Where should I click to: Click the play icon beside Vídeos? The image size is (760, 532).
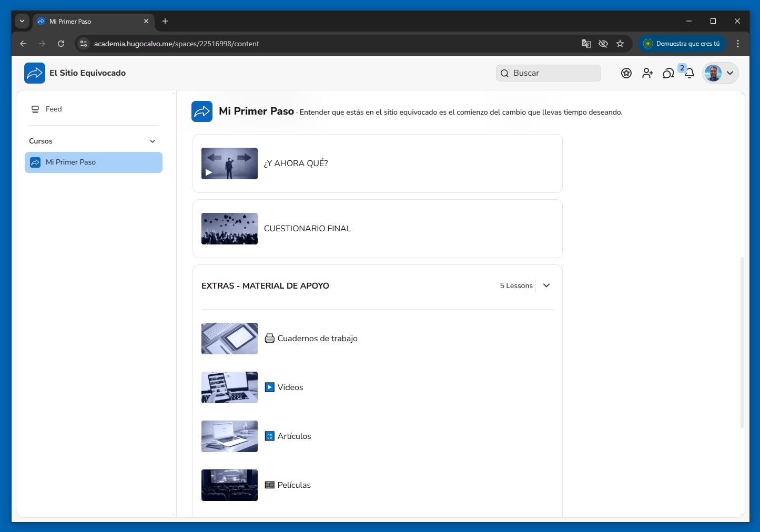pyautogui.click(x=269, y=387)
